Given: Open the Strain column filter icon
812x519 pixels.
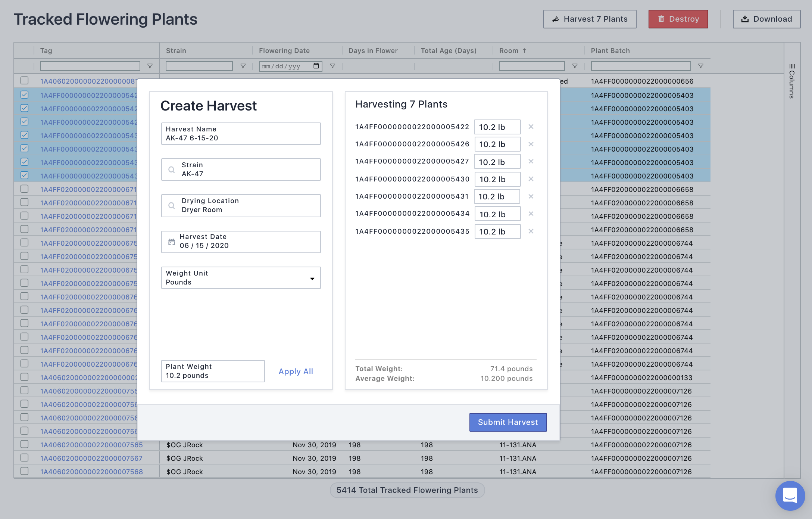Looking at the screenshot, I should tap(243, 66).
